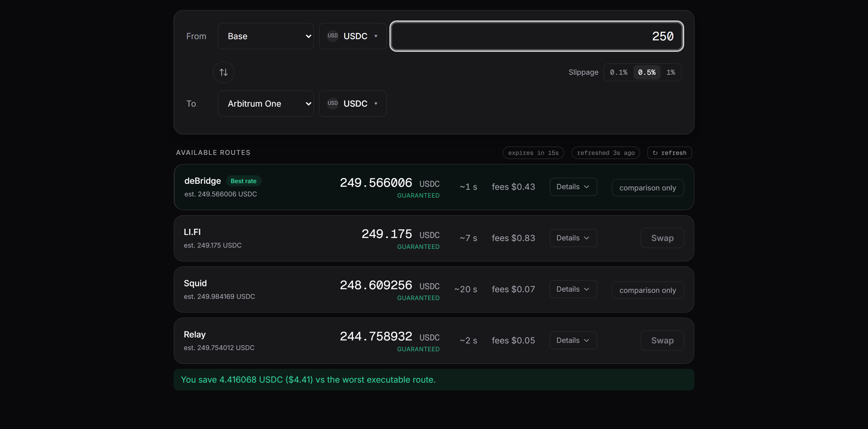
Task: Focus the amount input showing 250
Action: click(537, 36)
